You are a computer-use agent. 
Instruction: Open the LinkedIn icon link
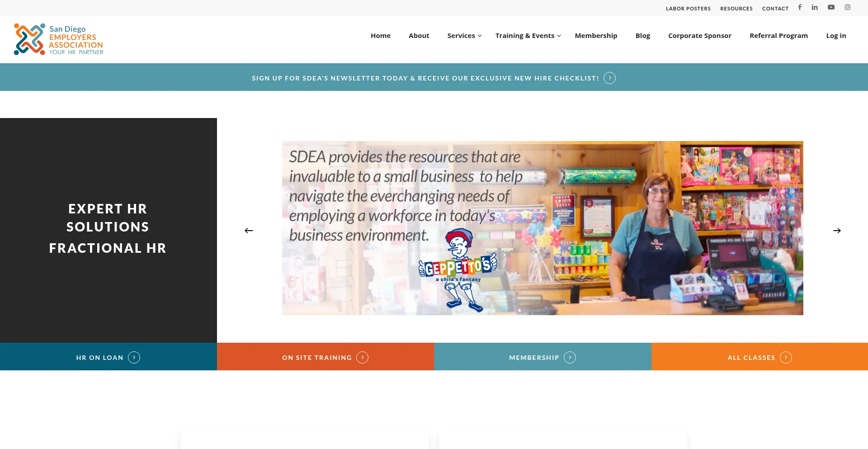pyautogui.click(x=815, y=7)
